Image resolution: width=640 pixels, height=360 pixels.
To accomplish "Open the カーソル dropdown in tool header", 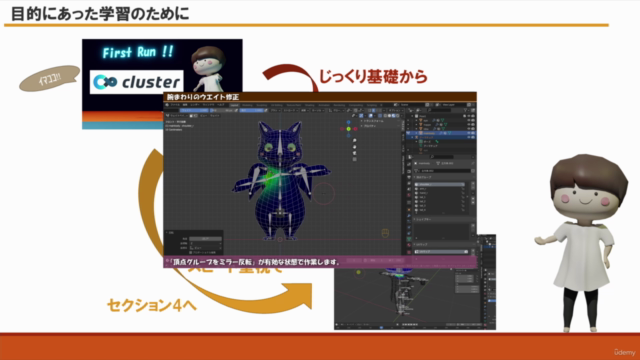I will [x=317, y=111].
